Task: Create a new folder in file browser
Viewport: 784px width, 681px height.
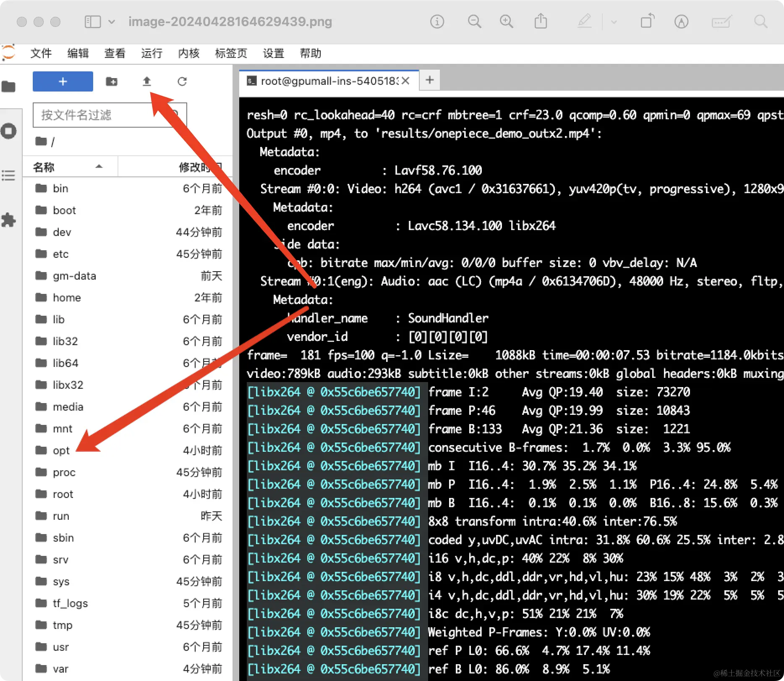Action: (x=112, y=81)
